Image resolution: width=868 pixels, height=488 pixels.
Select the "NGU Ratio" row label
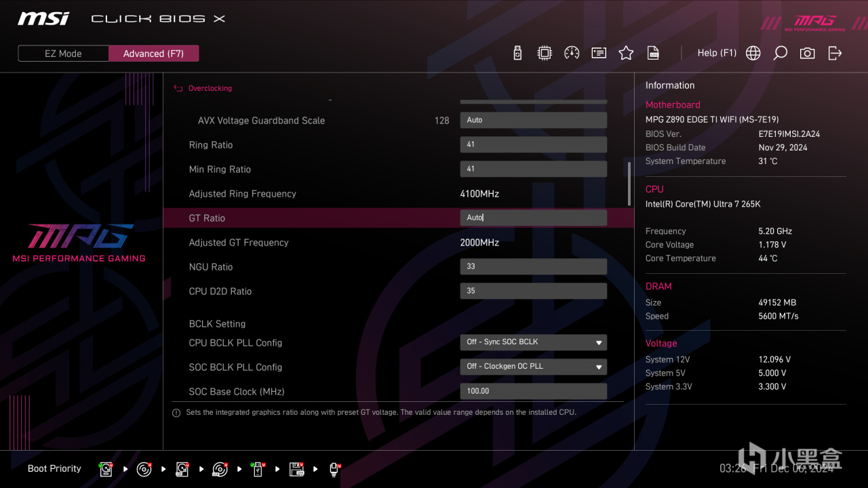point(211,267)
